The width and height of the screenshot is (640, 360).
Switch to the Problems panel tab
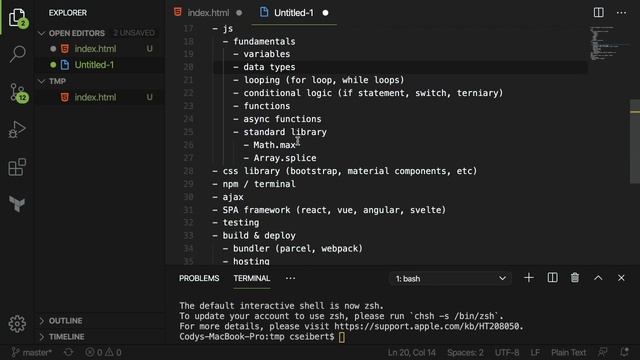(x=199, y=278)
